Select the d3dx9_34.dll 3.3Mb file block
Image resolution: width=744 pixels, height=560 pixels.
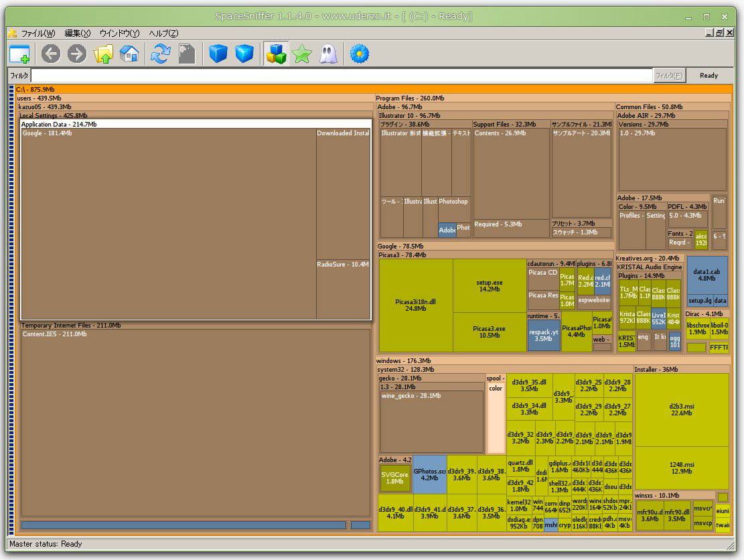point(530,409)
